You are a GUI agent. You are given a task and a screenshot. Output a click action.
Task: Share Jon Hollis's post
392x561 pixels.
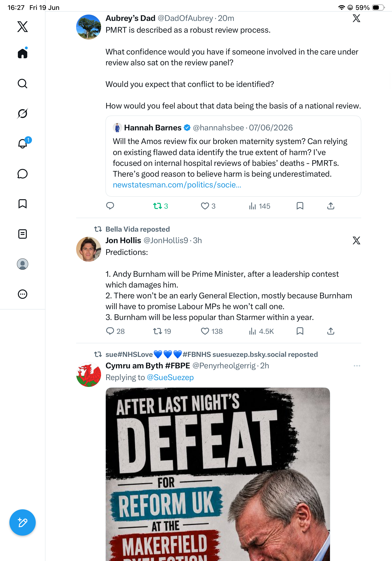[331, 331]
